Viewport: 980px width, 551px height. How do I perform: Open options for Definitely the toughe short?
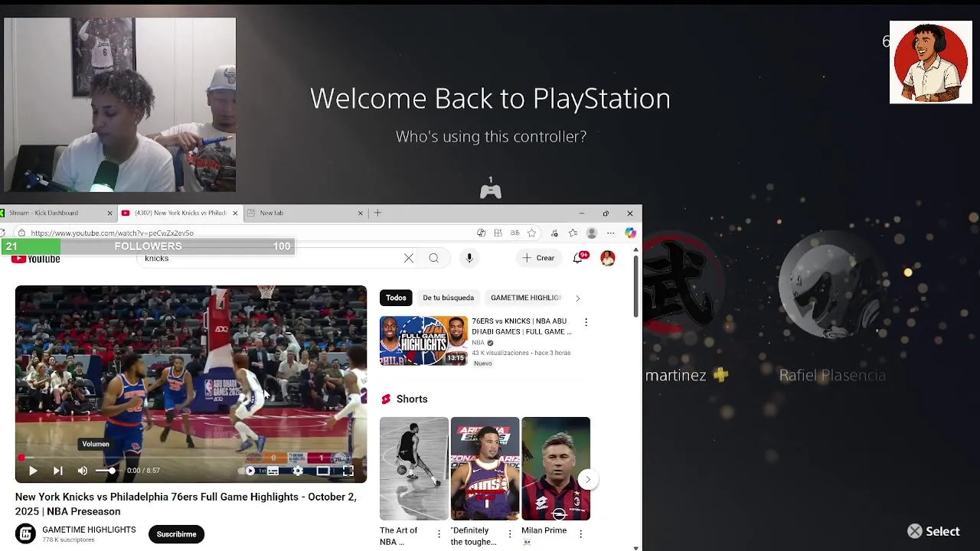click(510, 533)
